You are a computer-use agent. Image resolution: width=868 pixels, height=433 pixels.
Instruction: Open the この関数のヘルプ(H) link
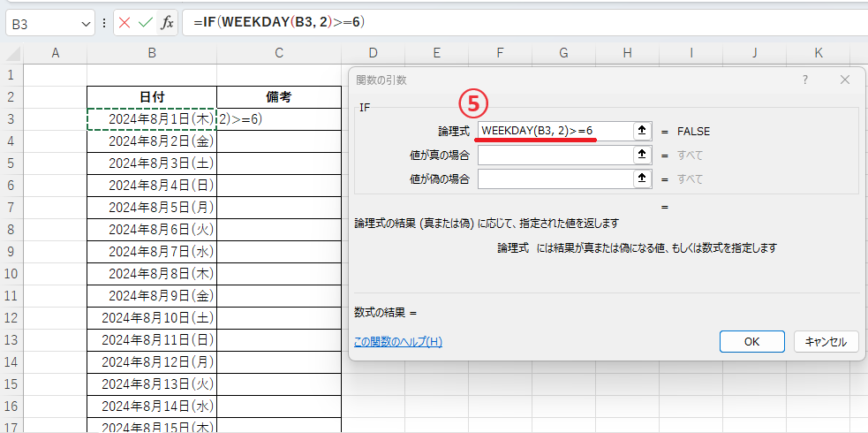398,342
